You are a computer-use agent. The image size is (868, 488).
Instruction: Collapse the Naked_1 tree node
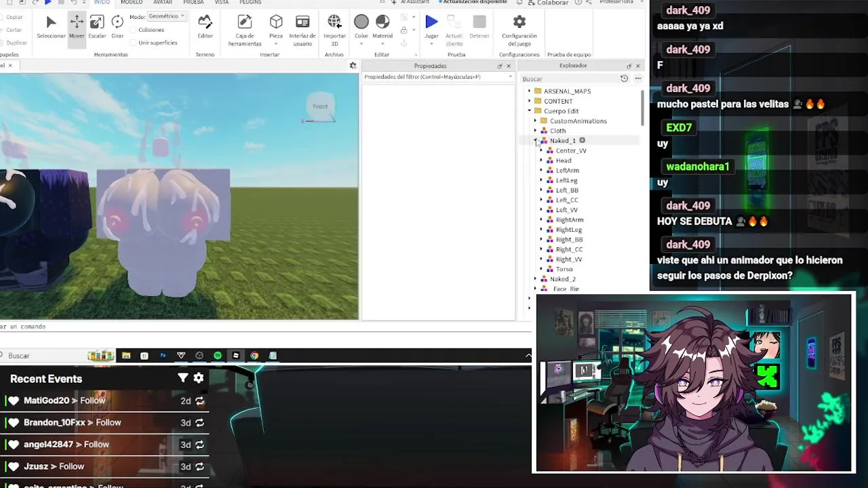pos(536,140)
